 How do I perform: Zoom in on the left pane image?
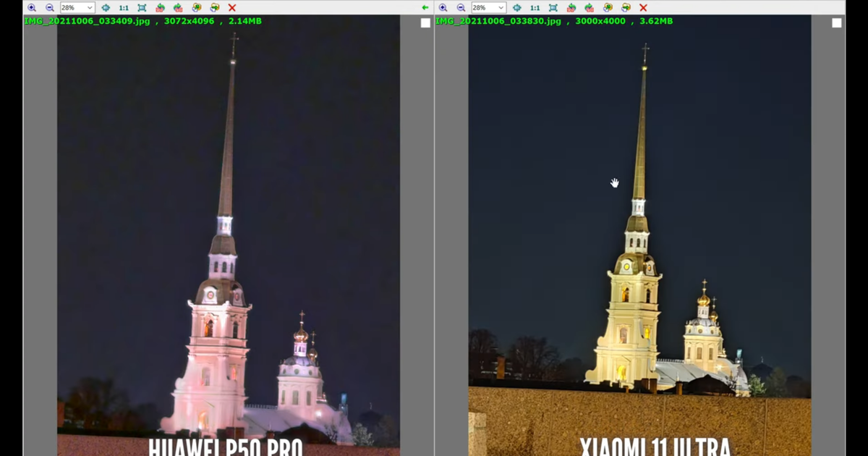(x=32, y=7)
